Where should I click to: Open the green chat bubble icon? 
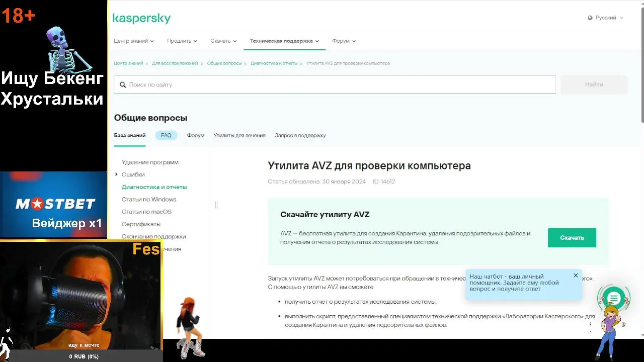pyautogui.click(x=613, y=299)
